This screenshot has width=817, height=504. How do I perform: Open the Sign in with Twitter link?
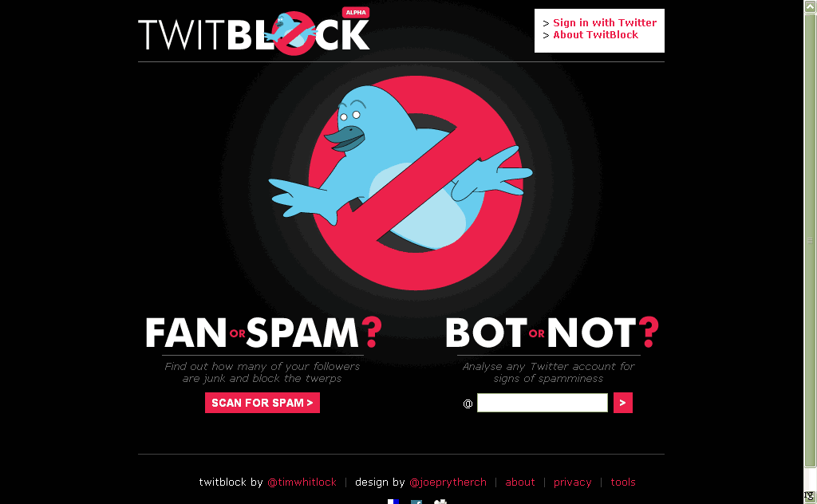tap(605, 22)
